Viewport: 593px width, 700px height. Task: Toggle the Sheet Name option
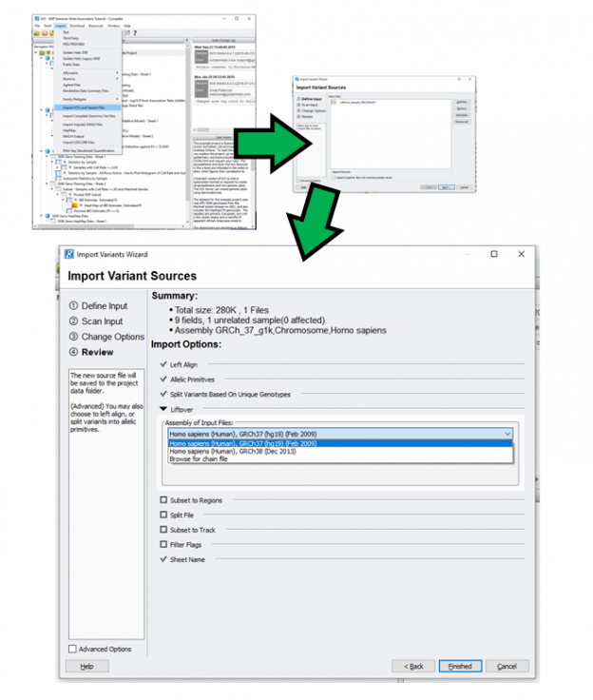163,559
